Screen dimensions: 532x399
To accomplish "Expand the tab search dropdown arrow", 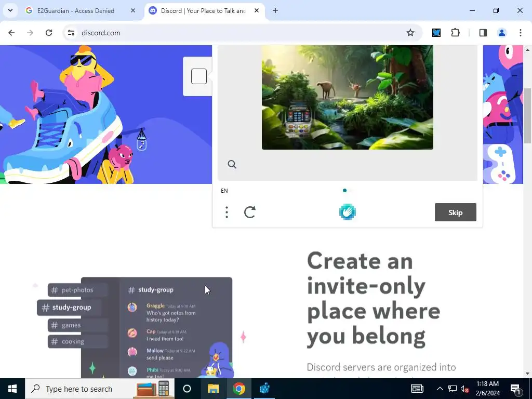I will pyautogui.click(x=10, y=10).
